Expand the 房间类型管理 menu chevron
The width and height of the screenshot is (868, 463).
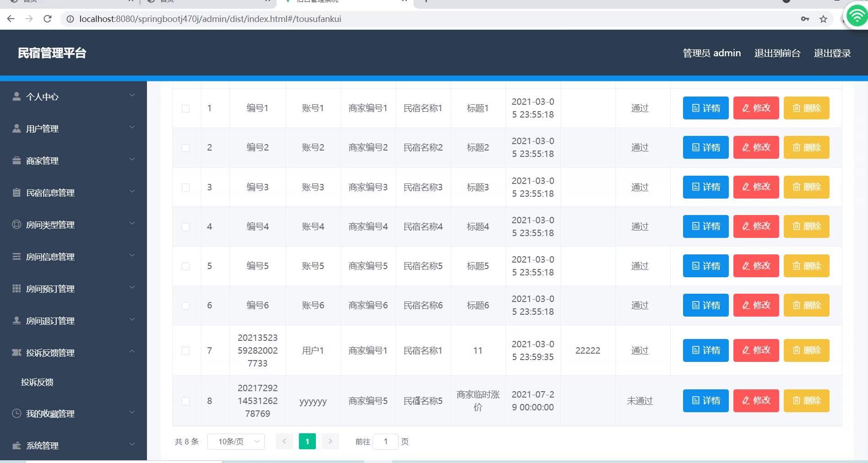tap(132, 223)
